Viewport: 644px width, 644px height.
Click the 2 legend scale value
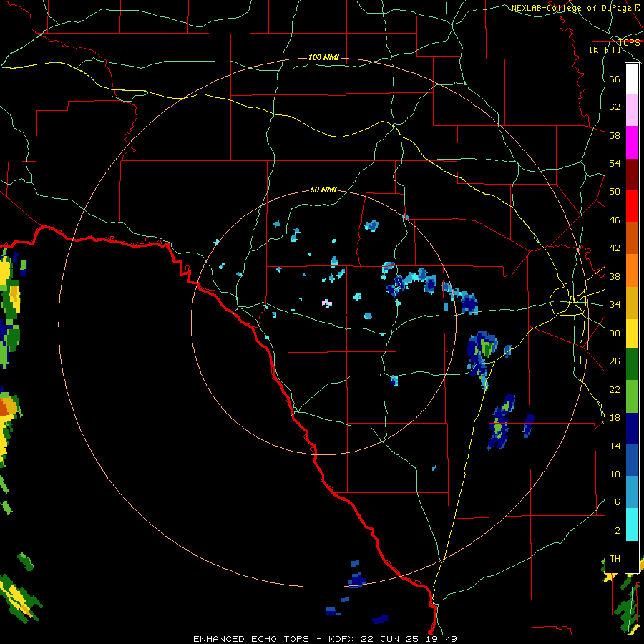tap(618, 531)
